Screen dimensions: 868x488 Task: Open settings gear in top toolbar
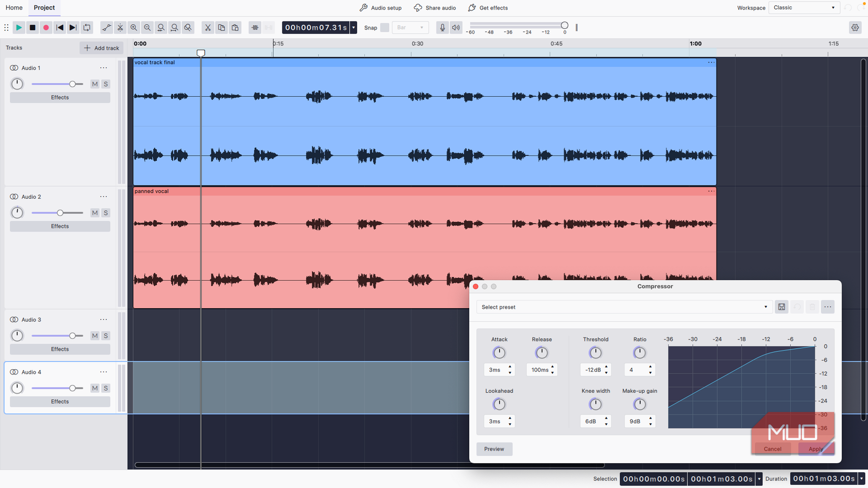855,27
